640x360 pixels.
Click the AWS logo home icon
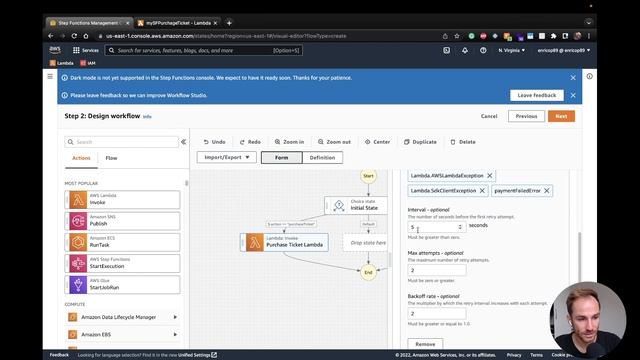pos(55,50)
